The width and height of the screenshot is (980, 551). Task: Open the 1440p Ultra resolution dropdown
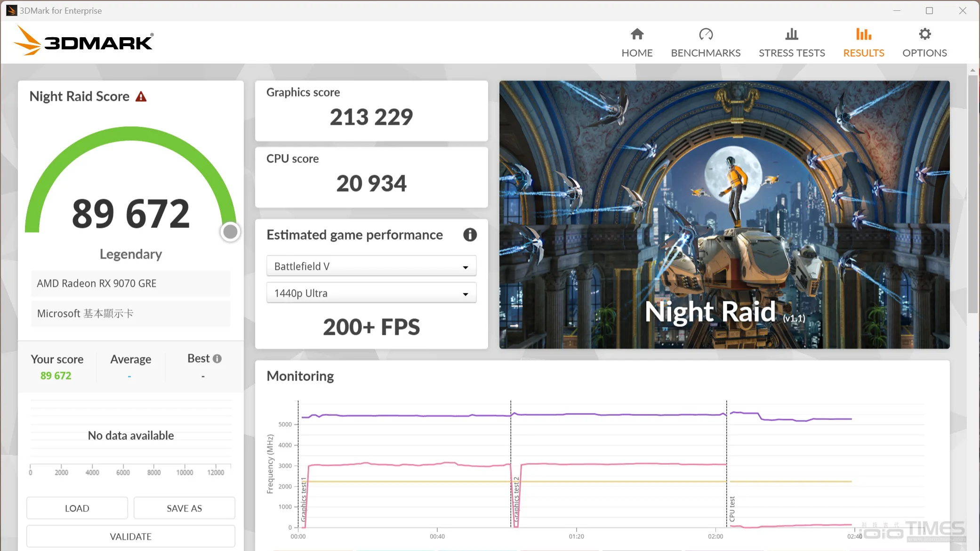pyautogui.click(x=371, y=293)
